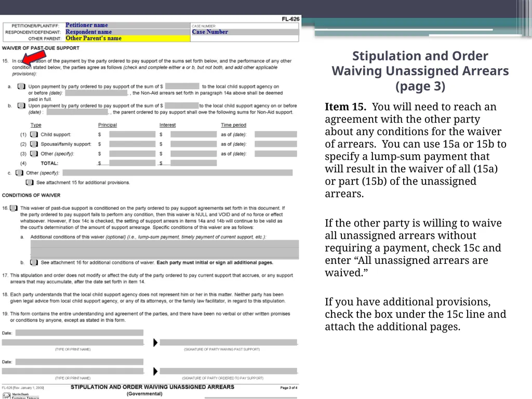The height and width of the screenshot is (399, 532).
Task: Click arrow marker beside paying party signature
Action: pyautogui.click(x=155, y=371)
